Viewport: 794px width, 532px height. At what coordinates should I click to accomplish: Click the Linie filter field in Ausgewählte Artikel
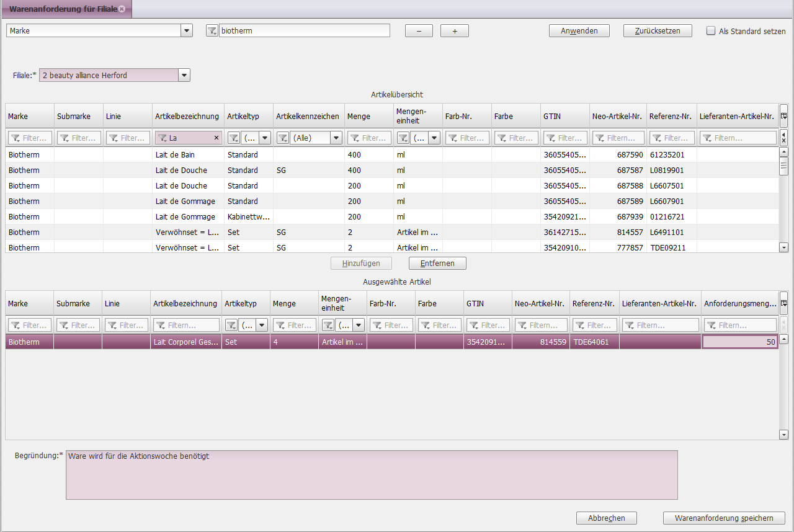(127, 325)
